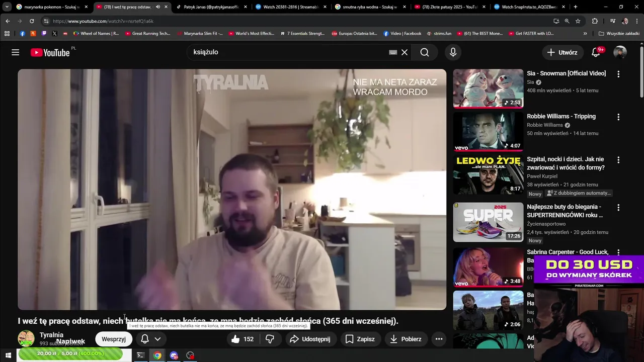Open options for Najlepsze buty do biegania video

tap(618, 207)
